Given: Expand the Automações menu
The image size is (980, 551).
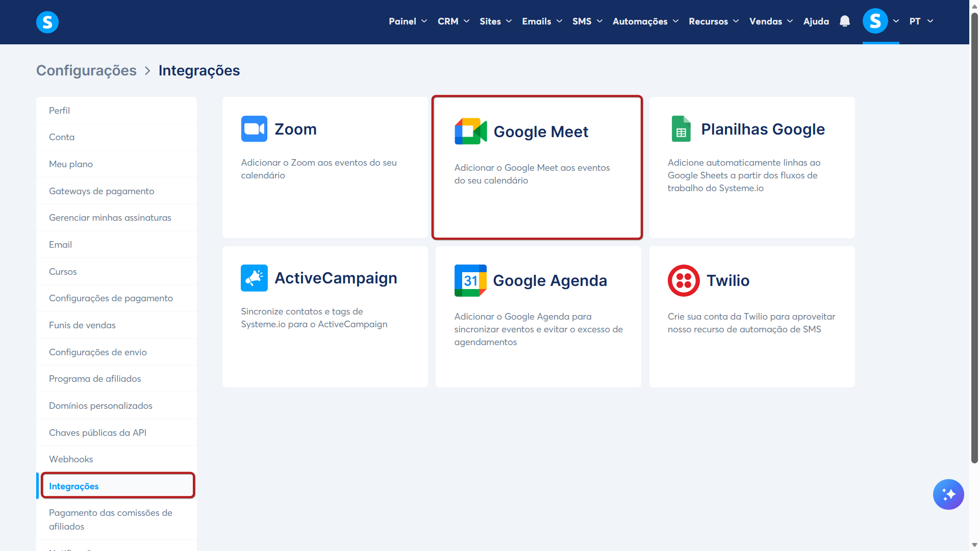Looking at the screenshot, I should pos(645,21).
